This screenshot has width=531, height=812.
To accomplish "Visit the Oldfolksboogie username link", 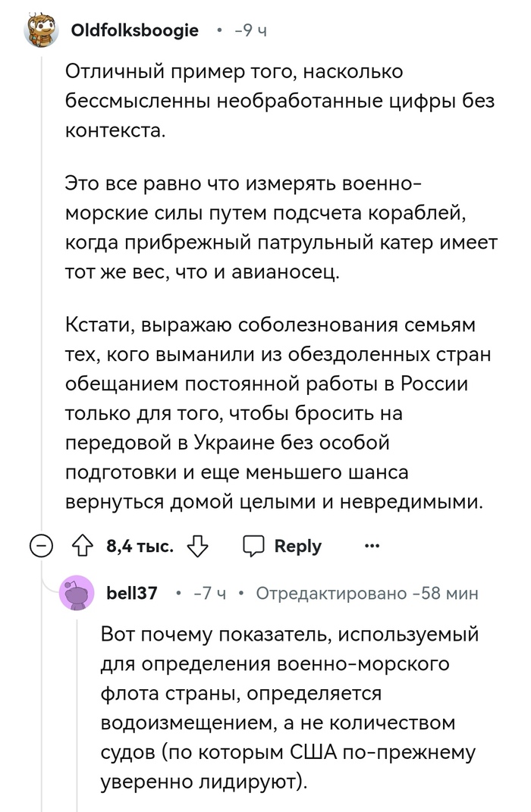I will click(135, 30).
